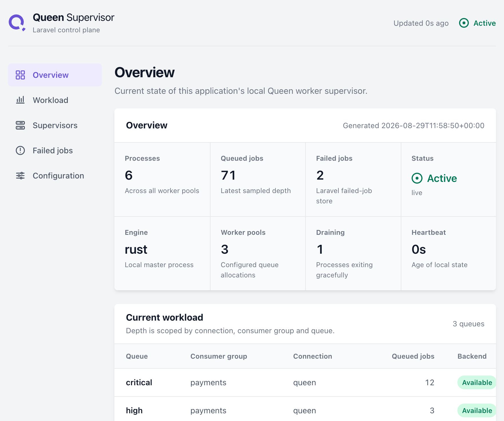
Task: Go to the Supervisors page
Action: [55, 125]
